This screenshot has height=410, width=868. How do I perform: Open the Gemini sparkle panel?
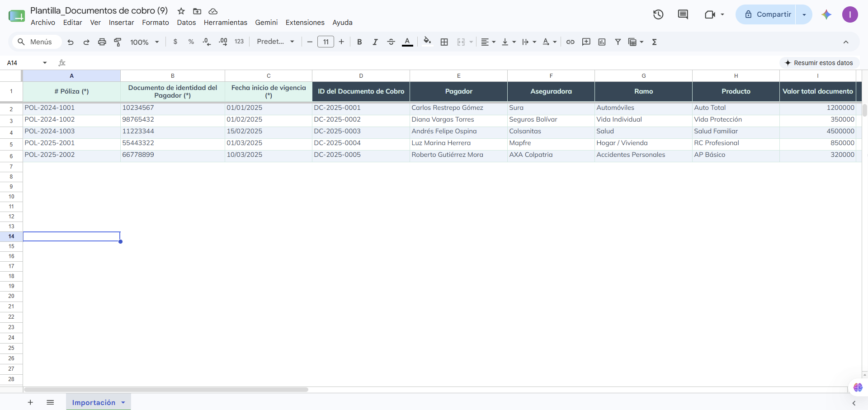[x=826, y=14]
